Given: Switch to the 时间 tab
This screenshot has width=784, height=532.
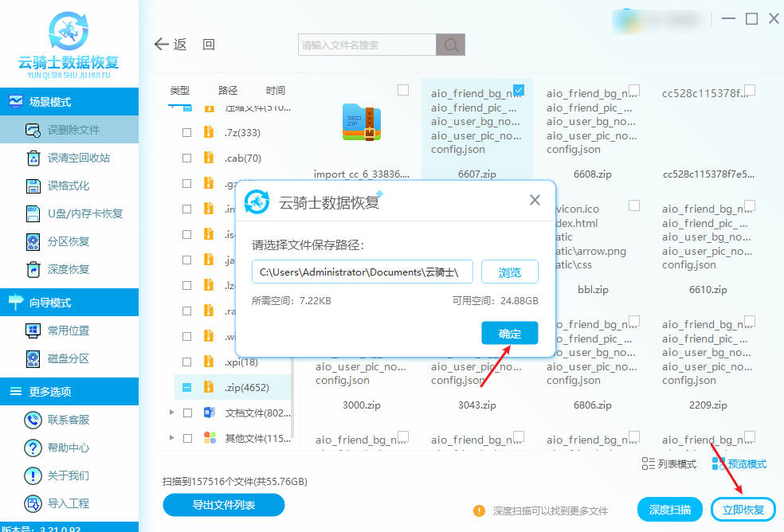Looking at the screenshot, I should coord(276,91).
